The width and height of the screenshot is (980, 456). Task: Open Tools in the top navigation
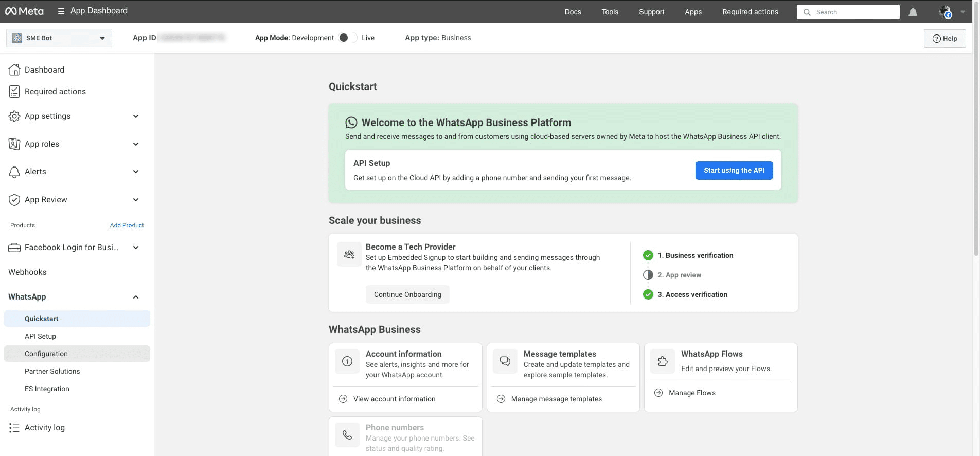[610, 12]
